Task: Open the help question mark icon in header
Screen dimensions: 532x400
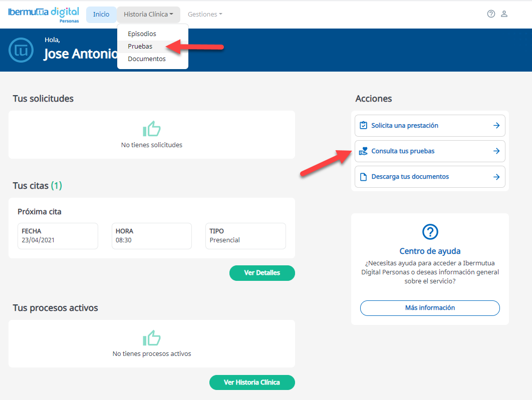Action: (x=491, y=14)
